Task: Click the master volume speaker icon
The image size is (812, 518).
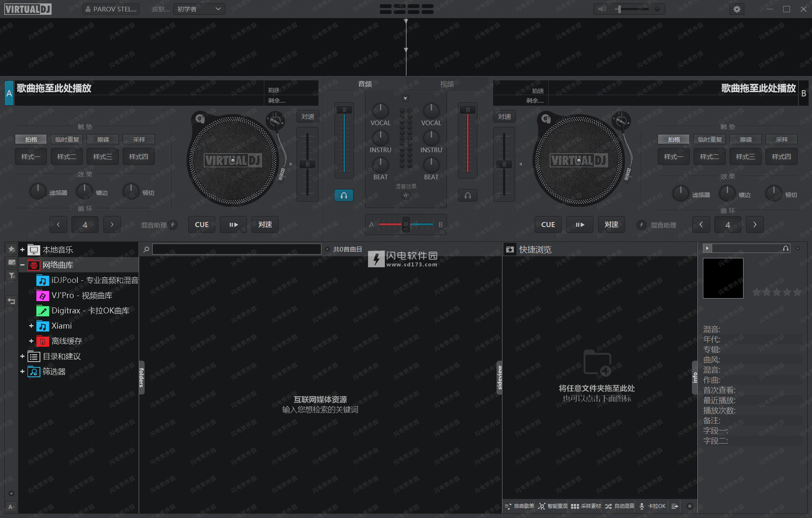Action: tap(602, 9)
